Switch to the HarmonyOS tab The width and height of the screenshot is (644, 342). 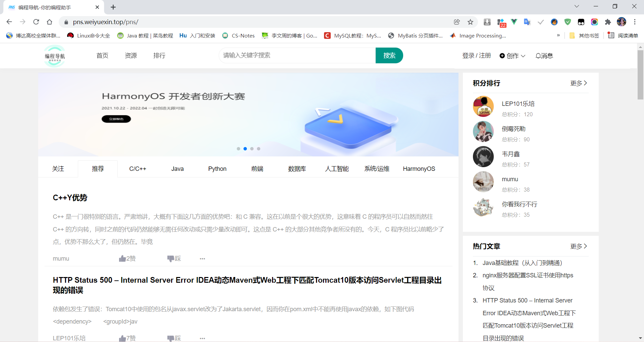(419, 169)
